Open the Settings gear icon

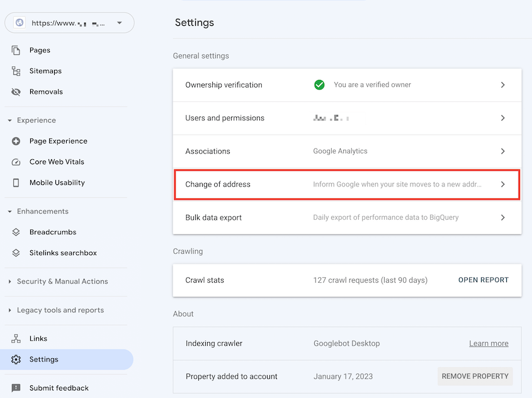pos(15,359)
